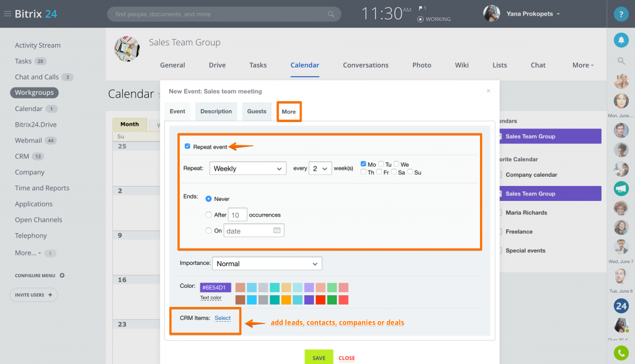This screenshot has width=635, height=364.
Task: Select Special events calendar entry
Action: point(525,251)
